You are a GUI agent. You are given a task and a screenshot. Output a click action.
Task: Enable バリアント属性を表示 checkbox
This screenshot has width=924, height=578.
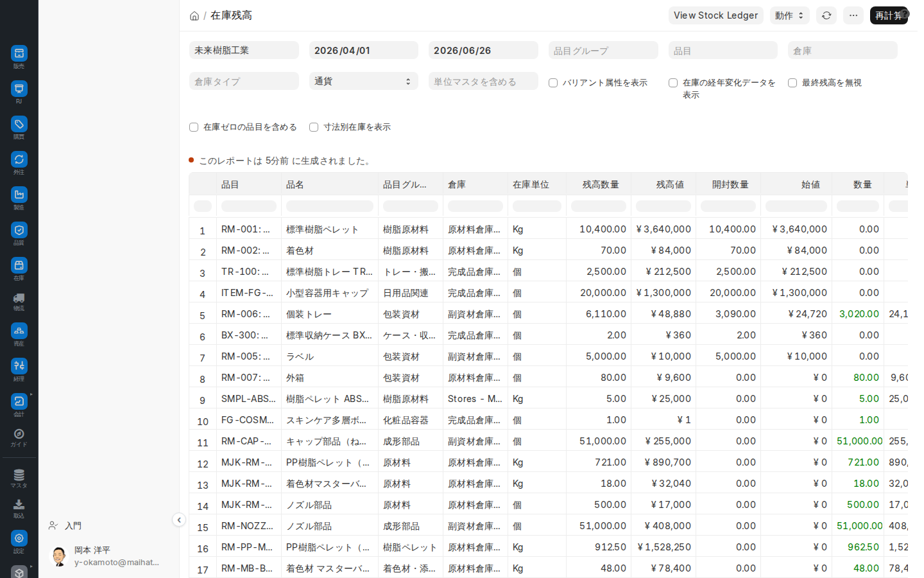click(x=553, y=83)
